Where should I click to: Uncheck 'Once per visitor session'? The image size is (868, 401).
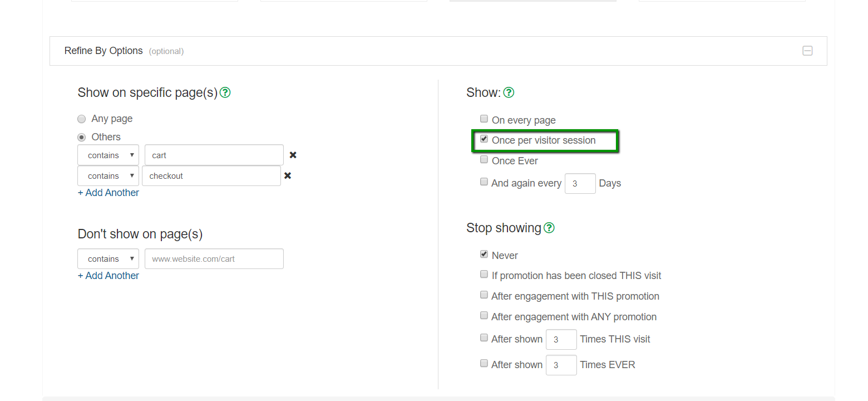484,139
